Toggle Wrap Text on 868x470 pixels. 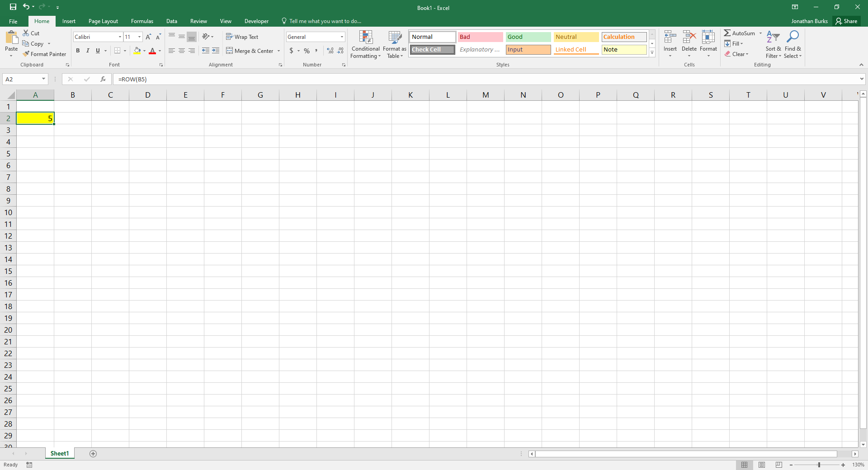tap(242, 37)
